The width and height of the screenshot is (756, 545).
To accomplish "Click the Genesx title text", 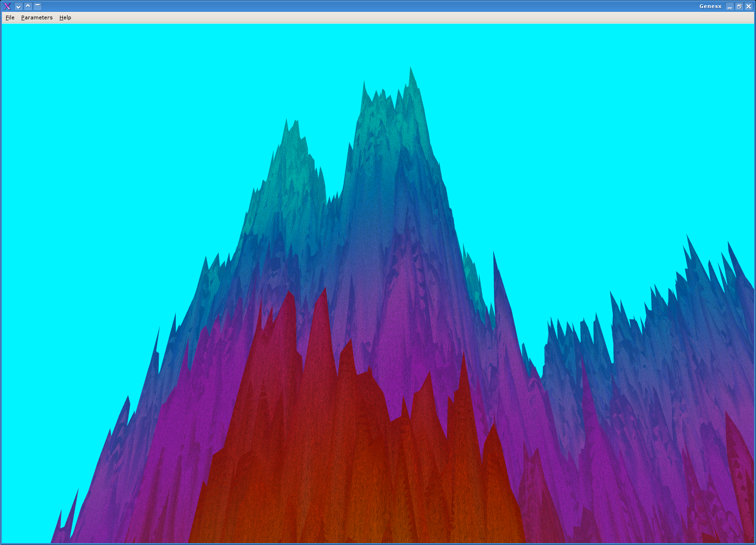I will [x=710, y=6].
